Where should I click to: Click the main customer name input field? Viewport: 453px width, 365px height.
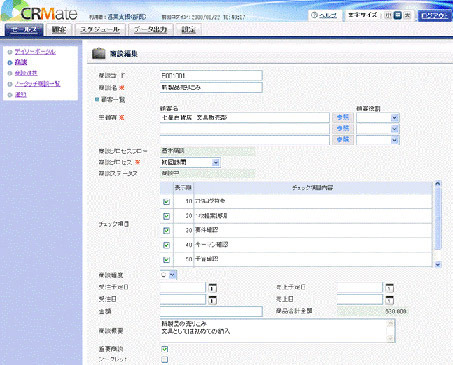tap(245, 118)
